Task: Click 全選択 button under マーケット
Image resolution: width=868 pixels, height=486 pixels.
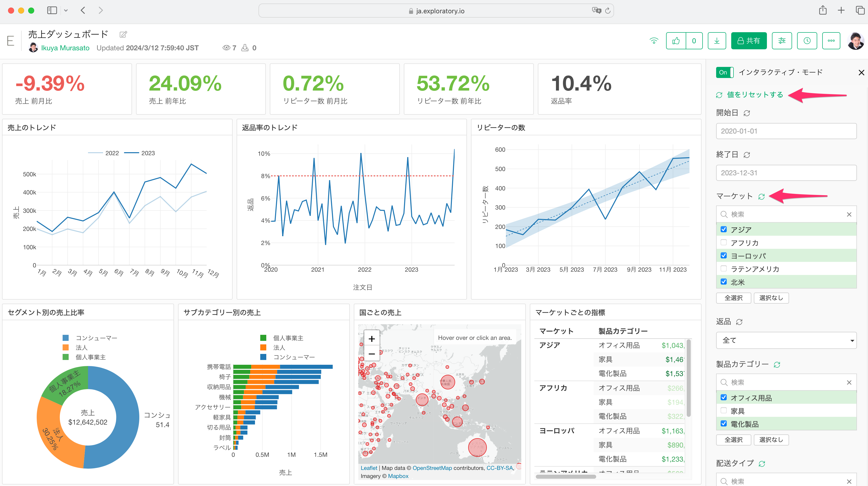Action: [733, 298]
